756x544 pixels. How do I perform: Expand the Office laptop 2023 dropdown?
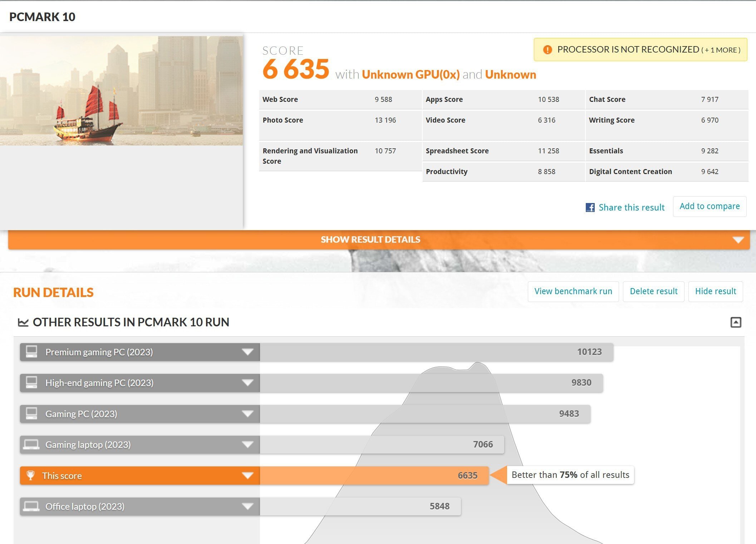pyautogui.click(x=247, y=506)
